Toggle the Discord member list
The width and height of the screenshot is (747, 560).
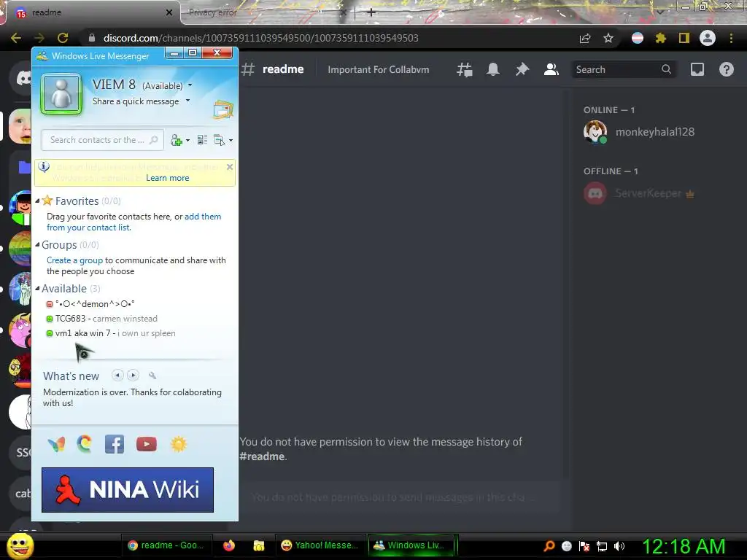point(551,69)
